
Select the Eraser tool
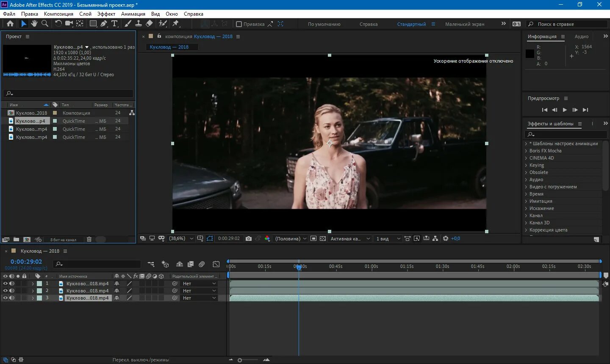coord(149,24)
